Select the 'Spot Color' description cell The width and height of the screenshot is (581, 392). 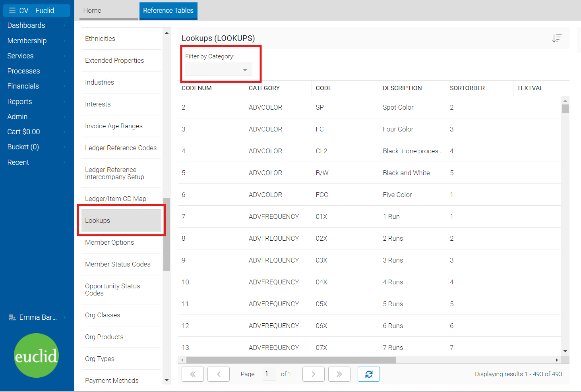(x=413, y=107)
